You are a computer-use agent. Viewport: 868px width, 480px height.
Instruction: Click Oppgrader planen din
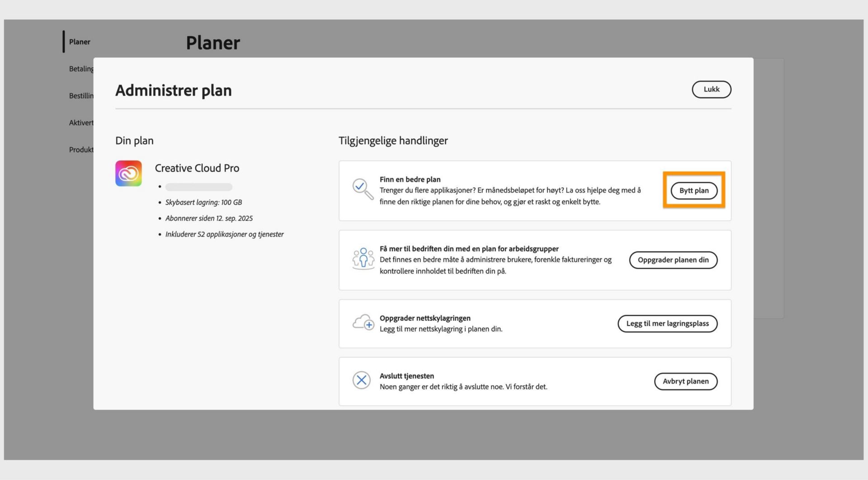point(673,260)
